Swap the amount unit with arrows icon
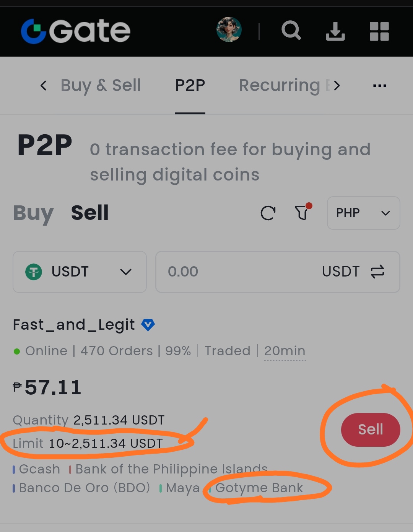The image size is (413, 532). click(x=377, y=272)
